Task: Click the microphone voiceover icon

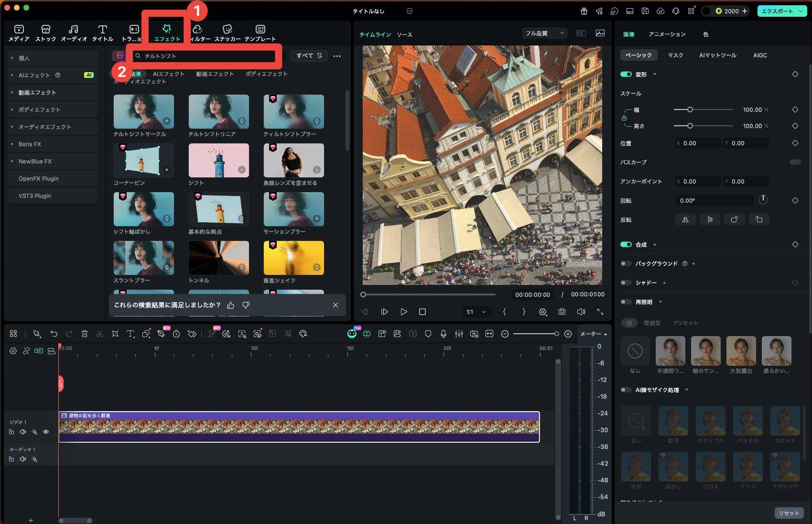Action: (444, 334)
